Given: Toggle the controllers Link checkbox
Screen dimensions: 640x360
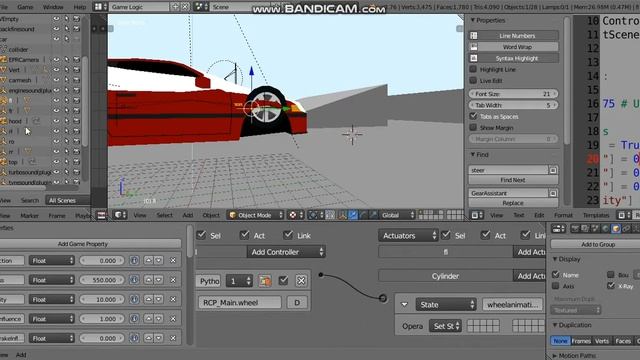Looking at the screenshot, I should 288,235.
